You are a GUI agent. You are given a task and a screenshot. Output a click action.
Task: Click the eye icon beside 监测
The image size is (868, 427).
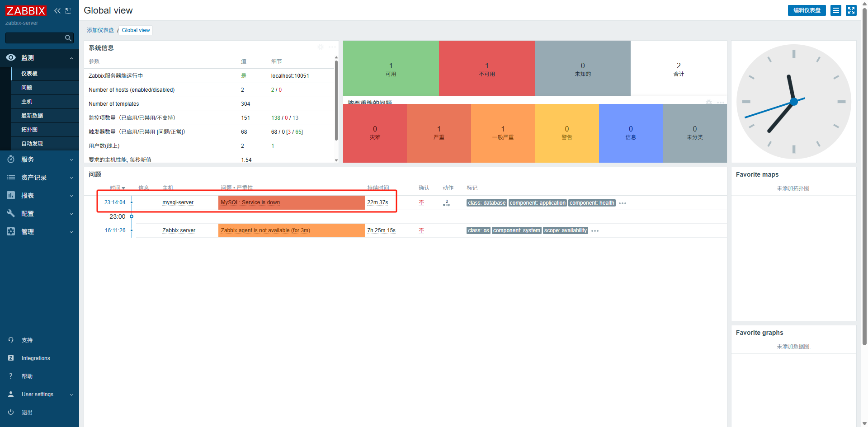coord(11,57)
